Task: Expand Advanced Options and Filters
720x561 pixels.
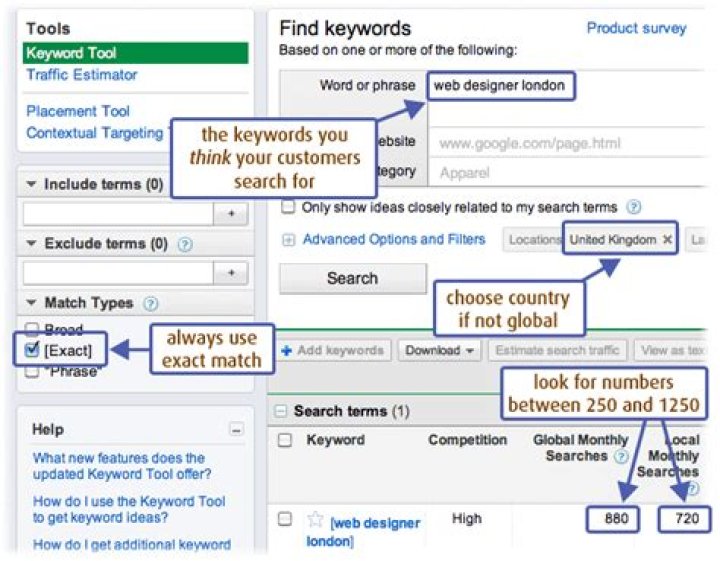Action: point(289,240)
